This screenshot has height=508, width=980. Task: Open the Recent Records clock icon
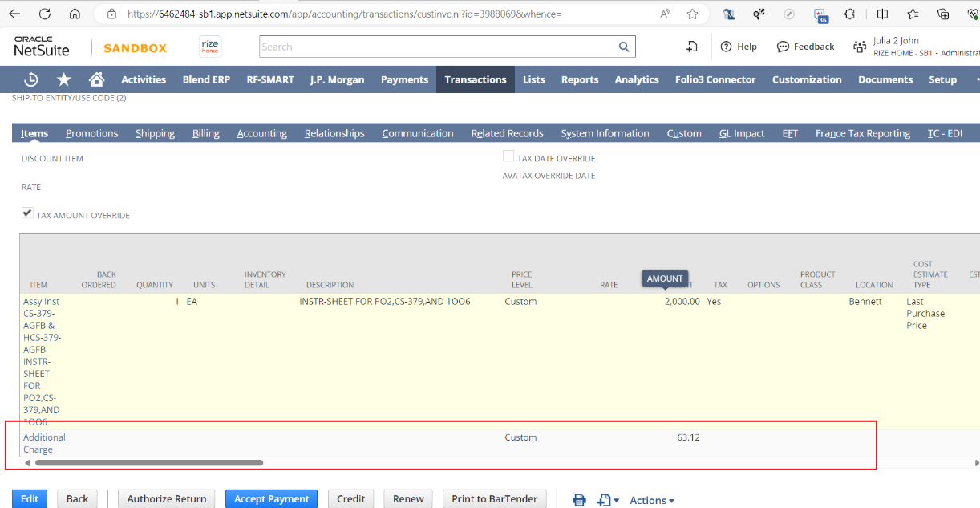coord(31,79)
